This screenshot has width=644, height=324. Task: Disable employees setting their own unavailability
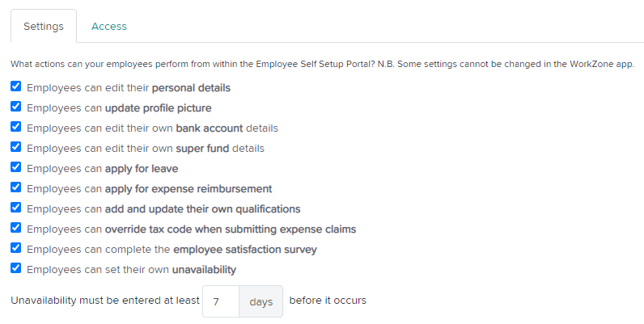16,268
